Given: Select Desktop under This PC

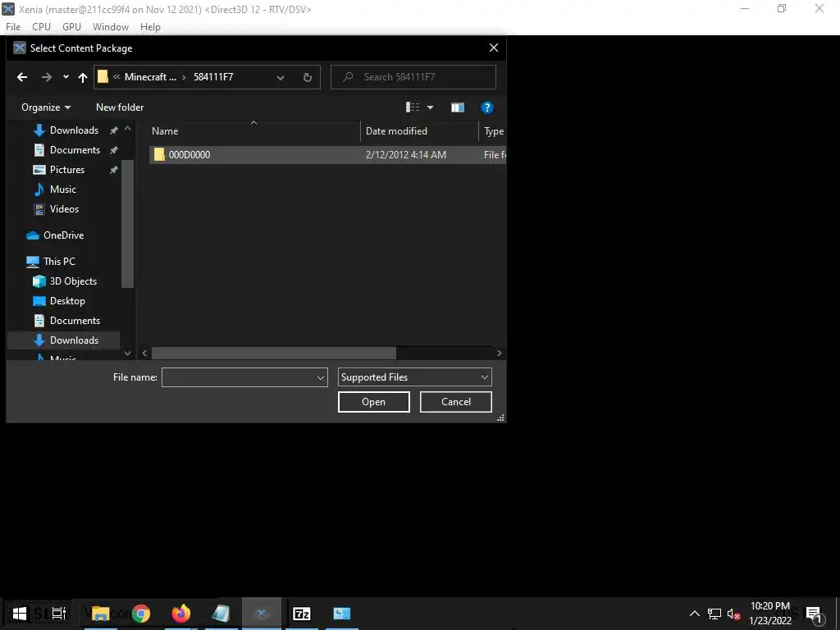Looking at the screenshot, I should pyautogui.click(x=67, y=302).
